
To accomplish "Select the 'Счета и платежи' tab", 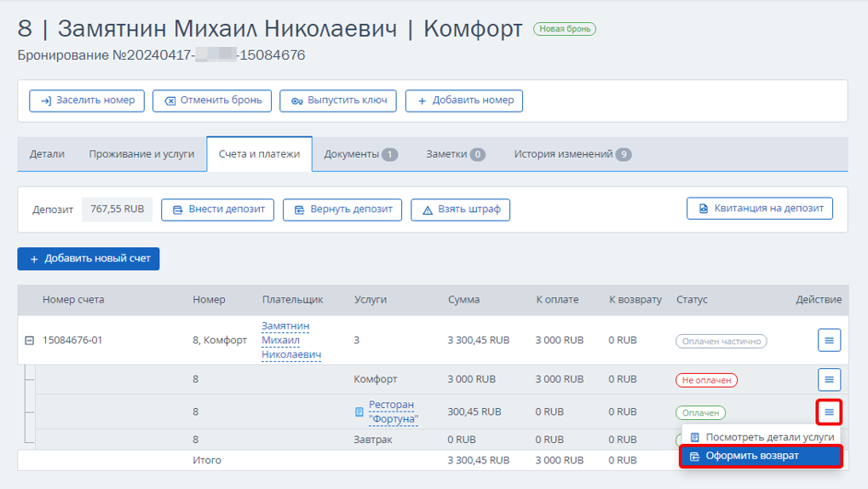I will coord(259,154).
